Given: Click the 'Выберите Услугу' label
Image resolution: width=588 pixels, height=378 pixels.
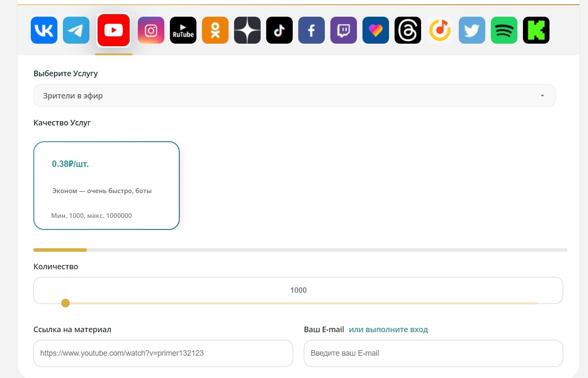Looking at the screenshot, I should pyautogui.click(x=65, y=74).
